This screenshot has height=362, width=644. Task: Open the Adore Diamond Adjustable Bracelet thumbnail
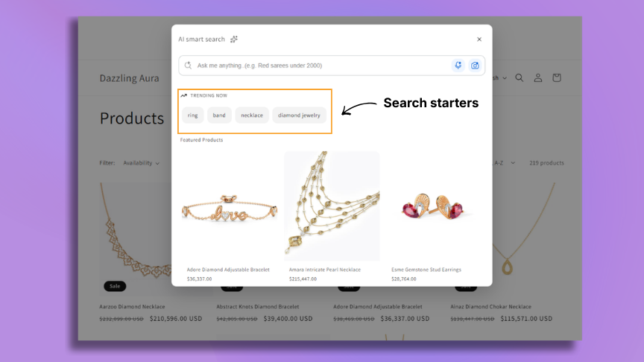click(229, 206)
